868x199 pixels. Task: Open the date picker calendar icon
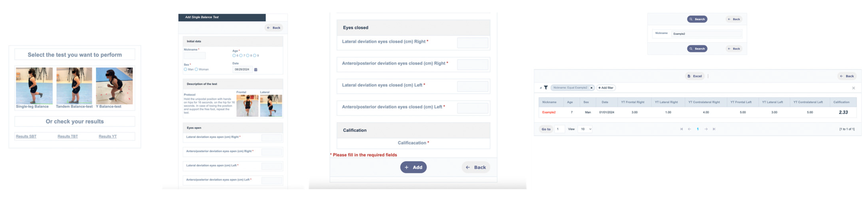tap(255, 70)
